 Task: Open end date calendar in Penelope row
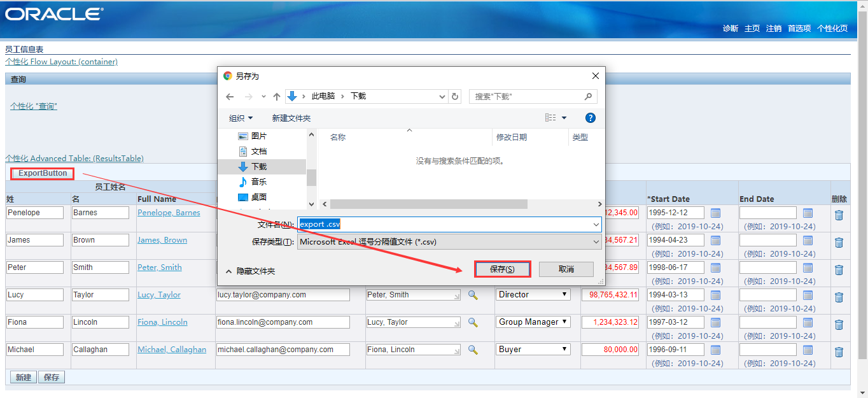click(808, 213)
